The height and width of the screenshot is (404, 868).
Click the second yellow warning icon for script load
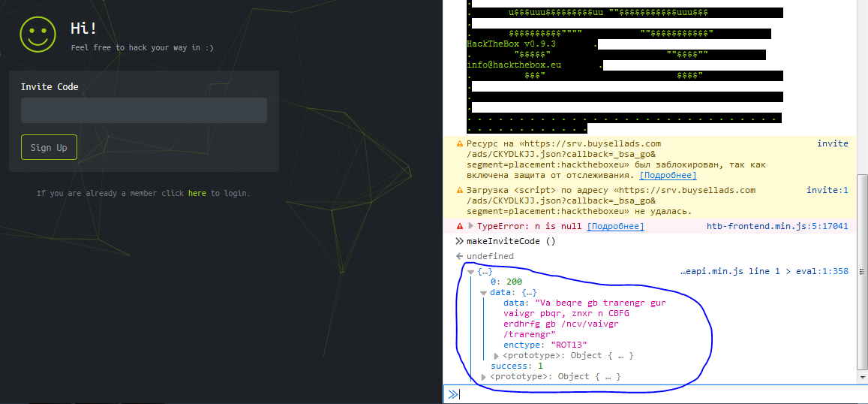(x=459, y=191)
